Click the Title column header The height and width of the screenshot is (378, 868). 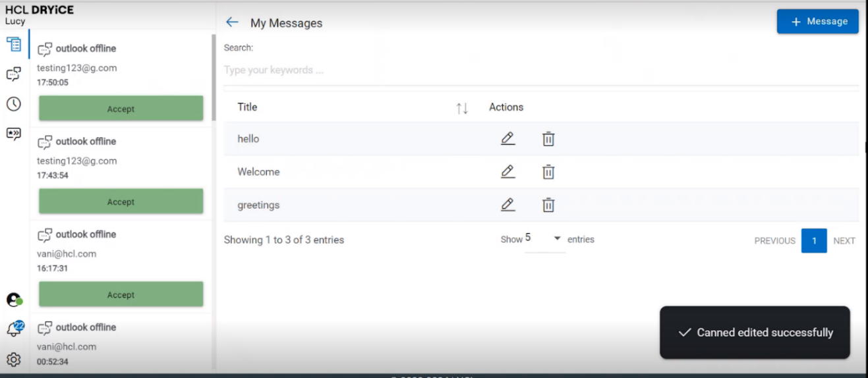pyautogui.click(x=247, y=107)
